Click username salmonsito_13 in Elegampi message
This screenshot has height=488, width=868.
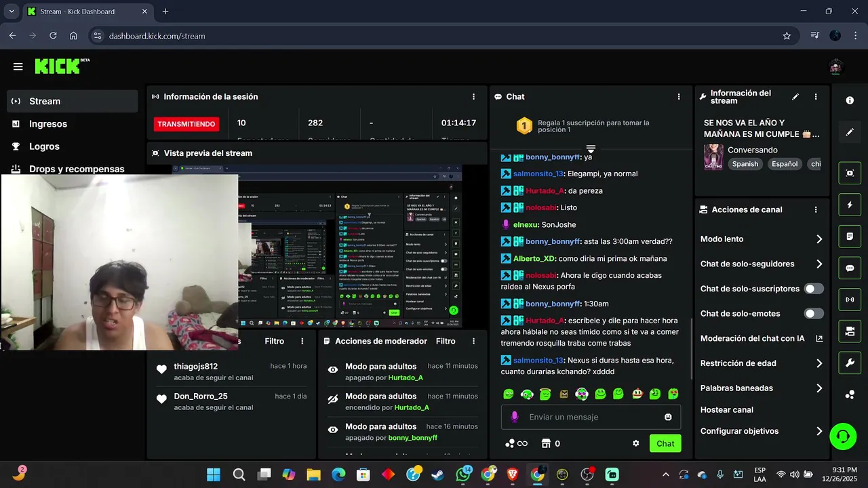pyautogui.click(x=538, y=174)
